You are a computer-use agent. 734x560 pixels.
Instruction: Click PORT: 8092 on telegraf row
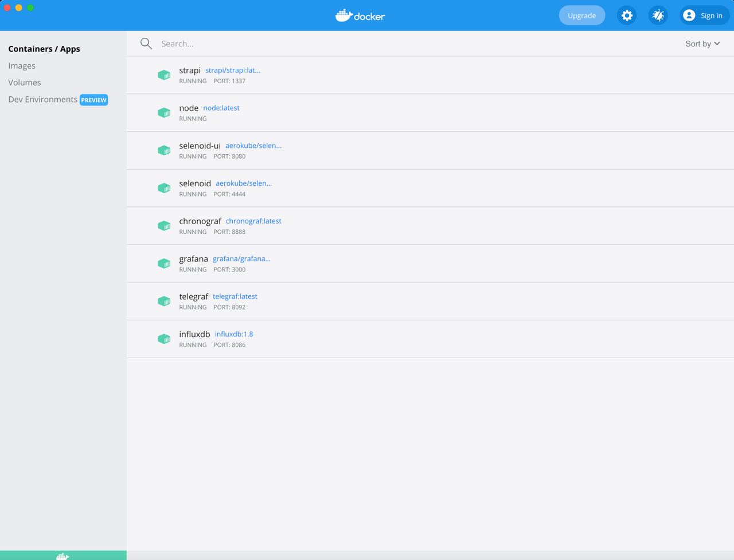229,307
